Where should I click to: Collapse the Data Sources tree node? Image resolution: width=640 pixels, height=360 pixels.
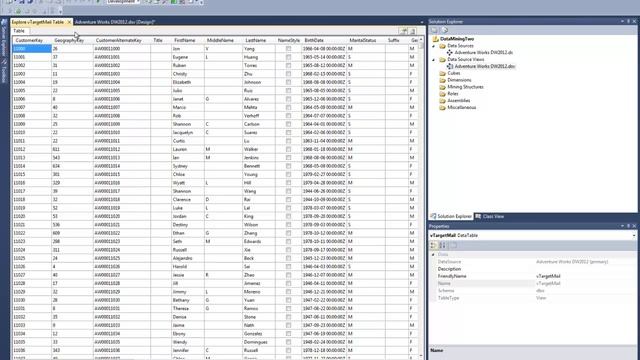(434, 46)
